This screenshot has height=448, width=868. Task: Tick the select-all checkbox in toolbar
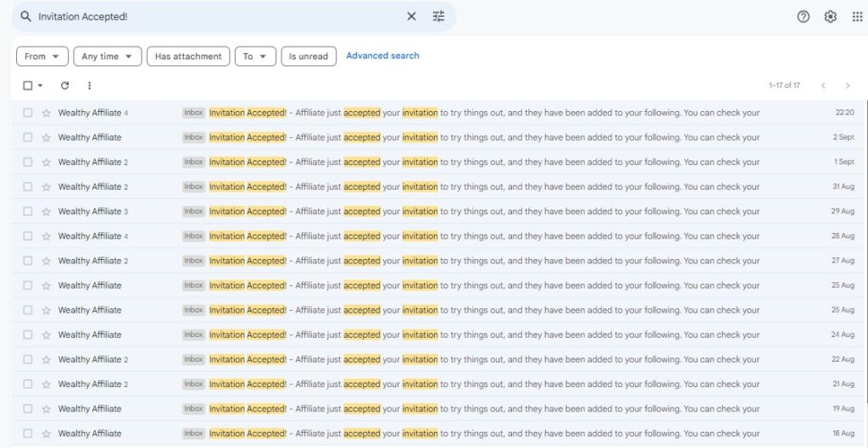(x=28, y=86)
